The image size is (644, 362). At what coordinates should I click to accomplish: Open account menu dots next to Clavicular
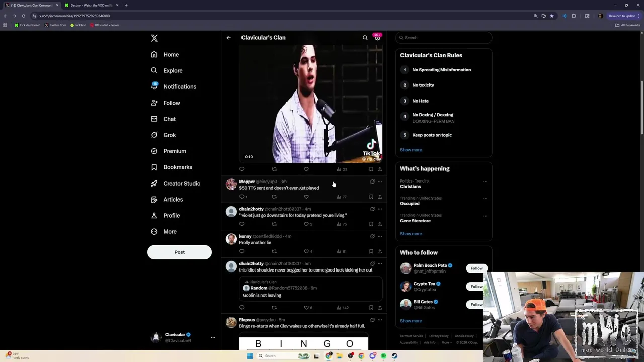(213, 337)
